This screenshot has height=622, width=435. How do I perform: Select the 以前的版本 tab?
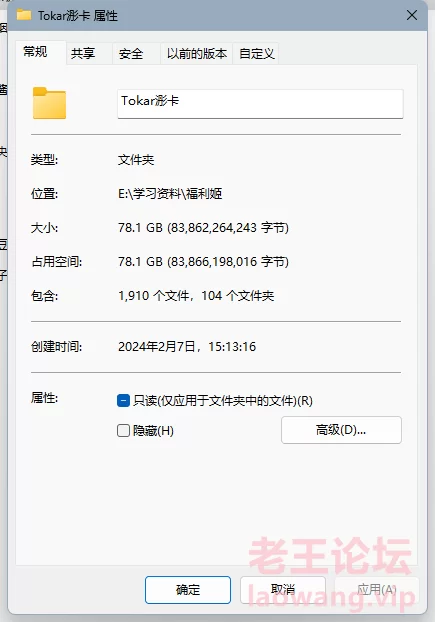pos(197,54)
